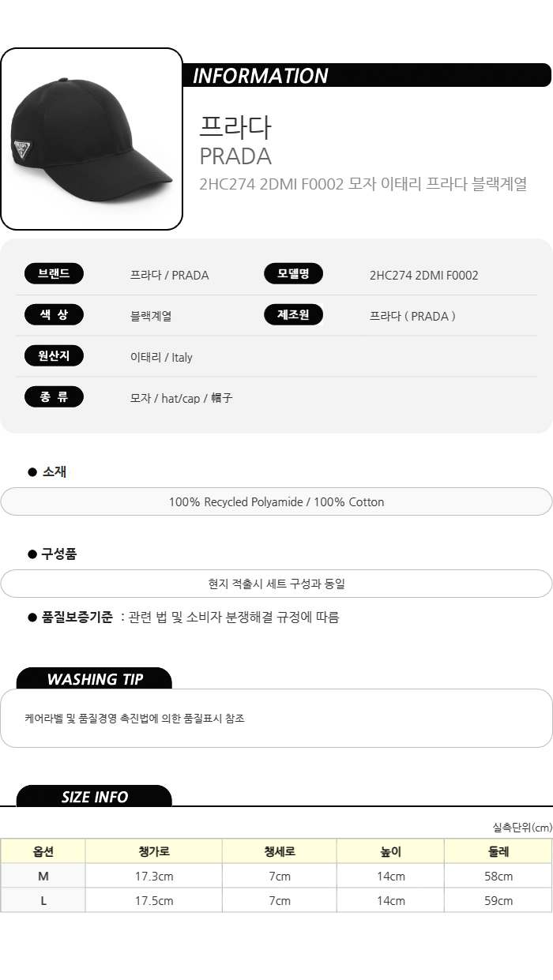Viewport: 553px width, 980px height.
Task: Click the 종 류 label badge
Action: point(54,397)
